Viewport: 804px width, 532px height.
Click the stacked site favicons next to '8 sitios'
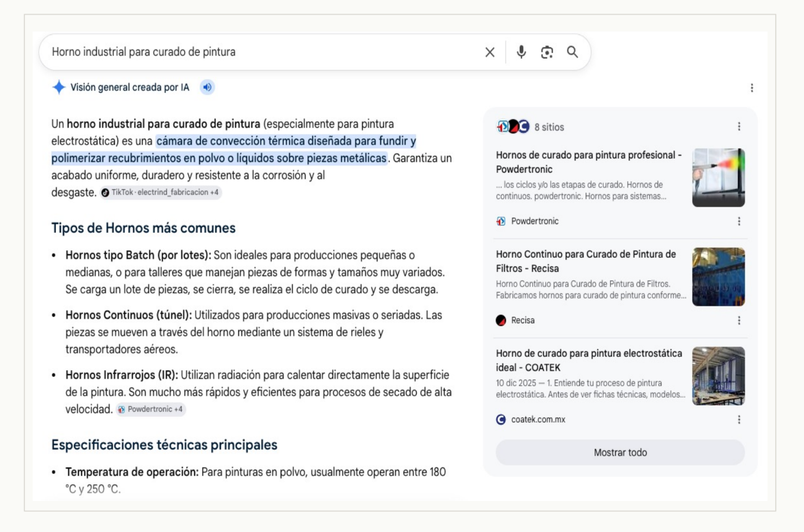(x=513, y=127)
